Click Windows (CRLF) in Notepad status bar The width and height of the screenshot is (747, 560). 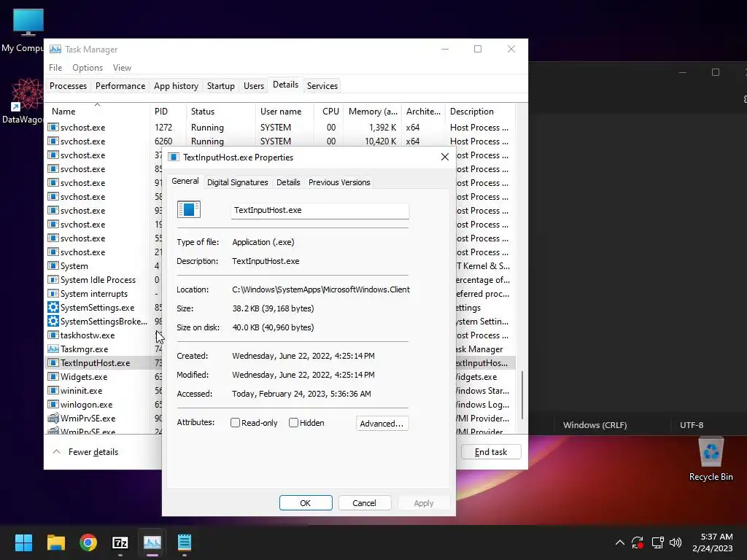click(595, 425)
